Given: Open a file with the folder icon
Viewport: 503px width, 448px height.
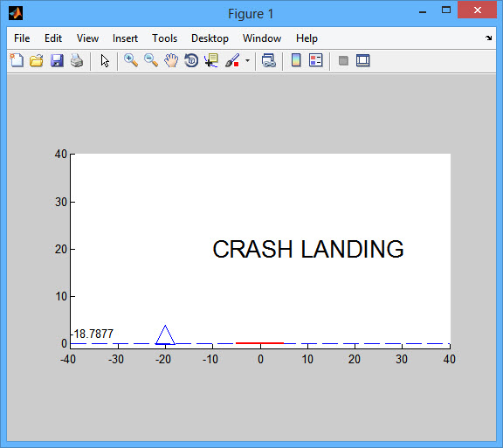Looking at the screenshot, I should [x=37, y=60].
